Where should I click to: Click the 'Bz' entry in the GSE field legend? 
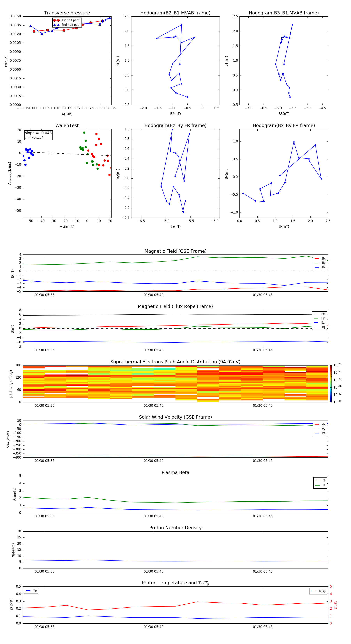pos(320,267)
